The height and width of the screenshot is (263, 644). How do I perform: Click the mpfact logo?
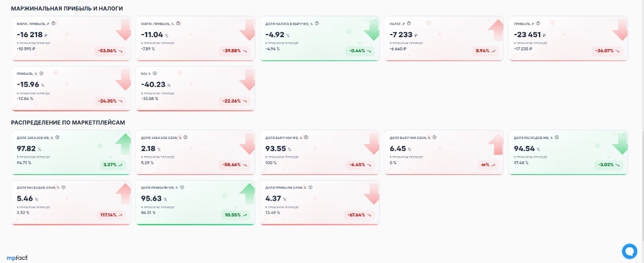point(17,258)
